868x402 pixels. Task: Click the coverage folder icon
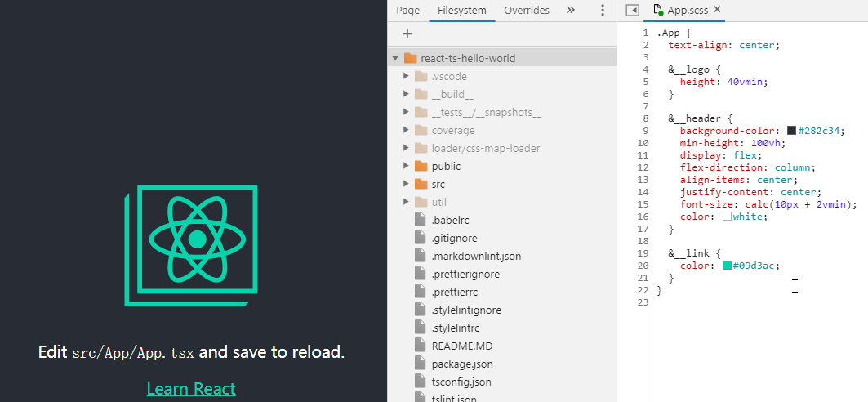coord(421,130)
